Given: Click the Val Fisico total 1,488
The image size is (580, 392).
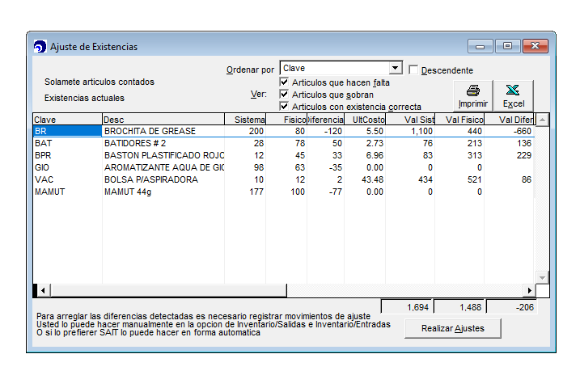Looking at the screenshot, I should click(459, 307).
